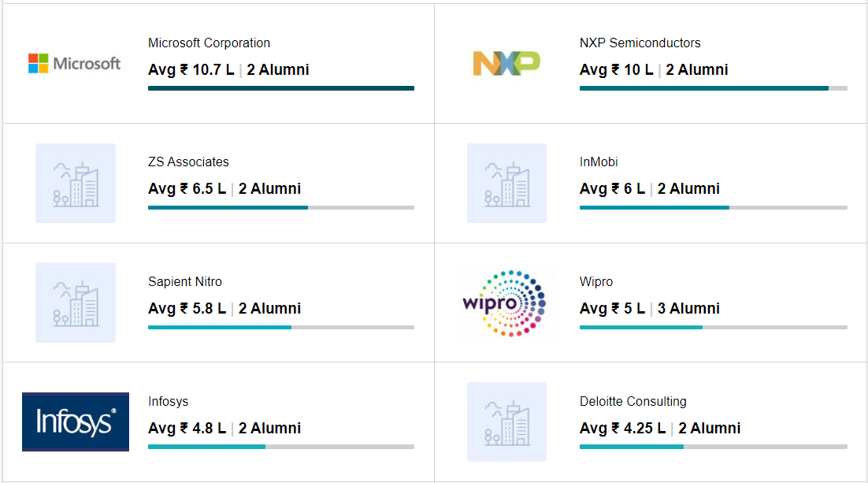Click the InMobi building placeholder icon
868x483 pixels.
(506, 183)
